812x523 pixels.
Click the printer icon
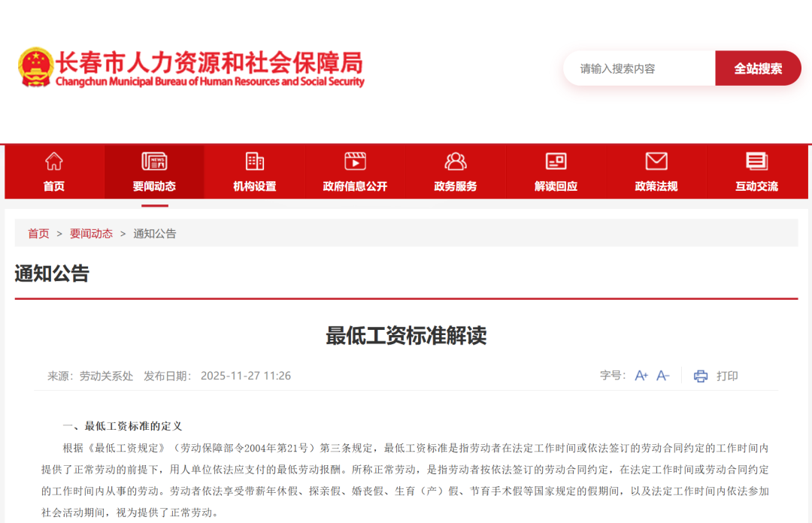point(701,376)
